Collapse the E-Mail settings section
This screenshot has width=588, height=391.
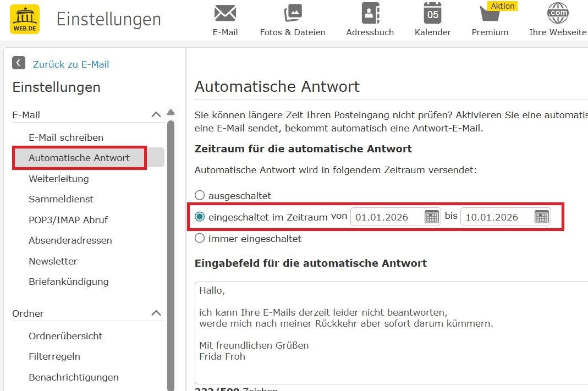(x=156, y=114)
